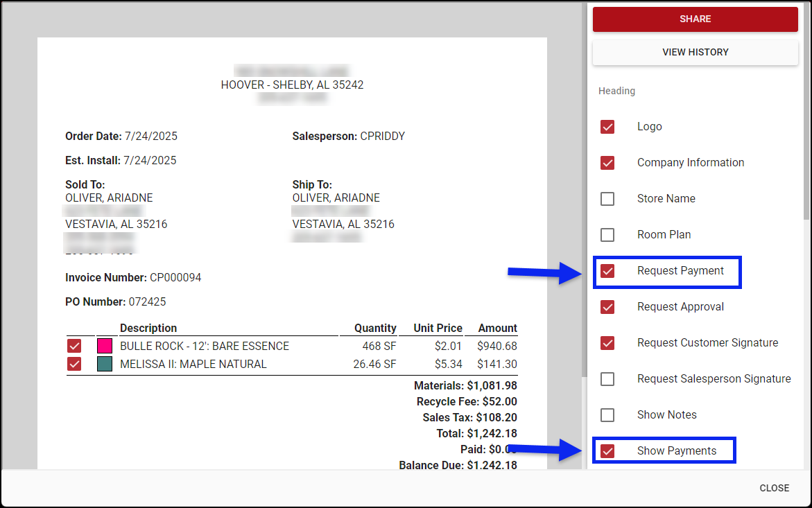Click the PO Number 072425 value

[147, 302]
